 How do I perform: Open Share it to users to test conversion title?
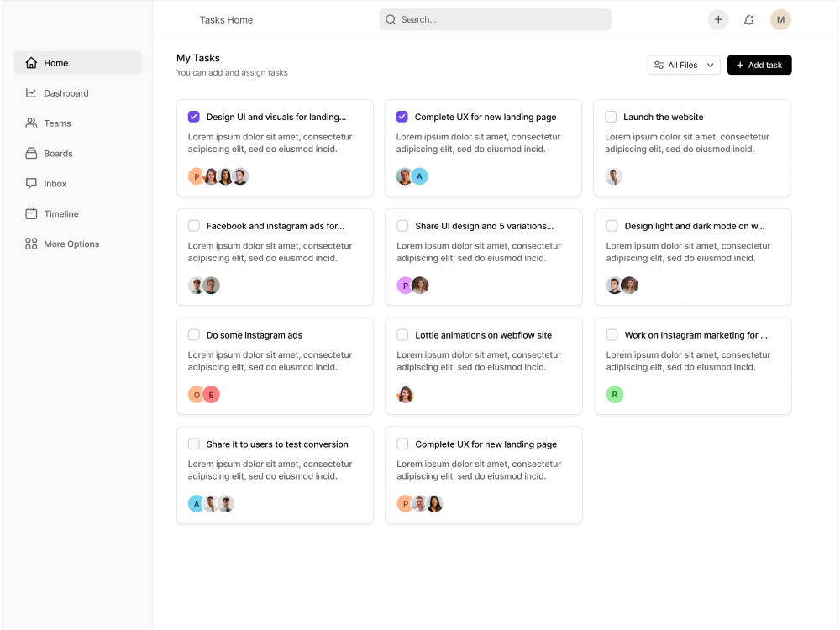tap(277, 444)
